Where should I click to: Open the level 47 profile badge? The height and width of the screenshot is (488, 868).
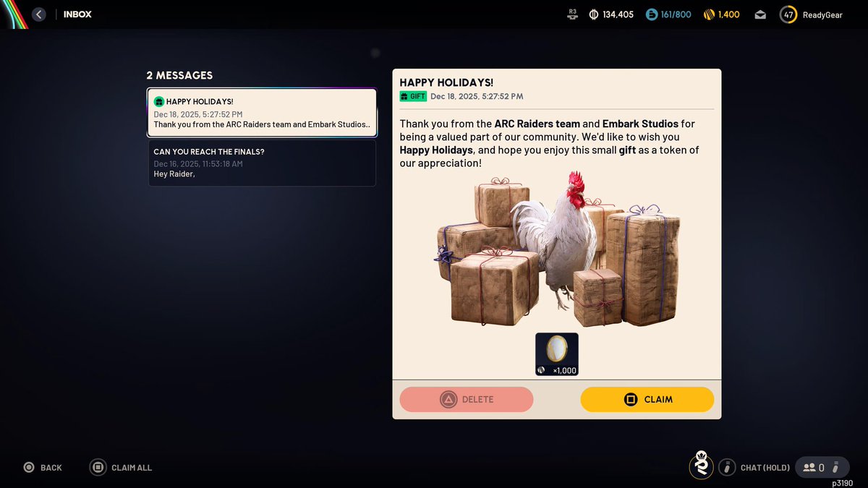point(788,14)
